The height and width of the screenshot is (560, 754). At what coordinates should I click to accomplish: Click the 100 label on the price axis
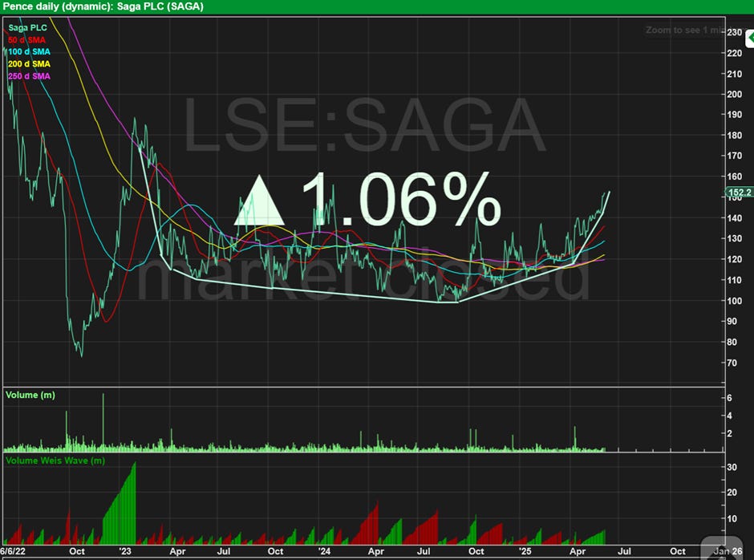734,301
